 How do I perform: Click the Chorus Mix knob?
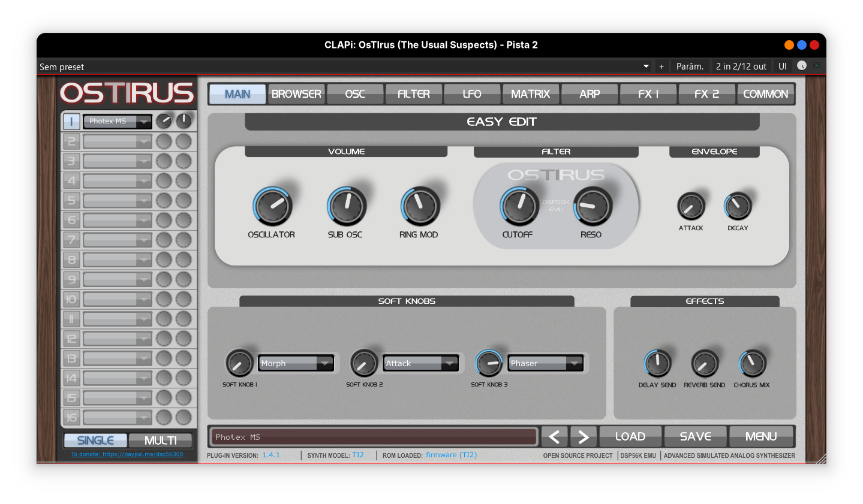click(x=752, y=363)
